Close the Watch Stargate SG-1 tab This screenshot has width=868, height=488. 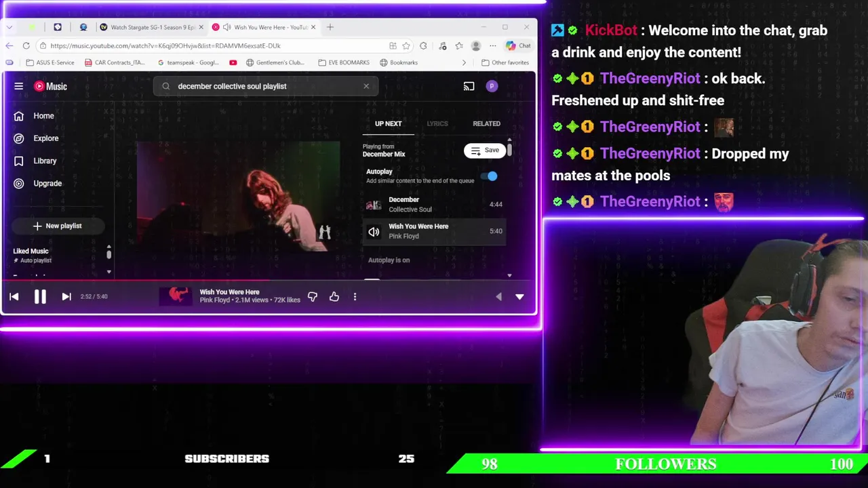[201, 27]
